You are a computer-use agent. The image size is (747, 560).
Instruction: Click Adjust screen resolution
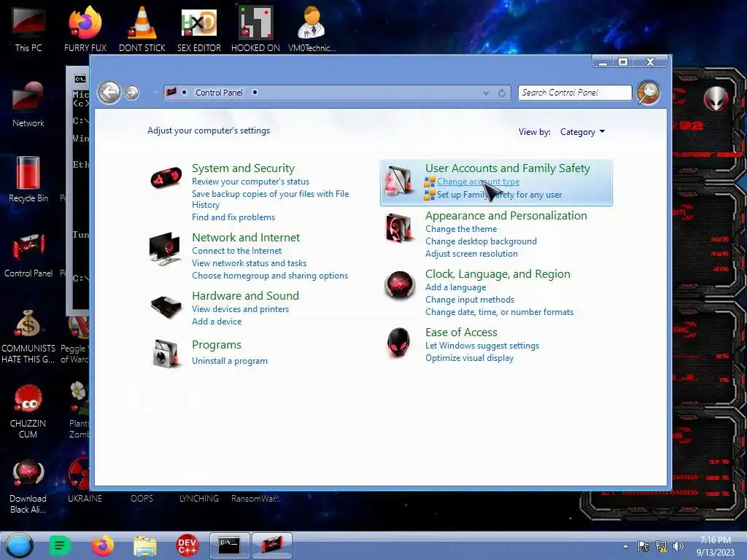[x=471, y=254]
